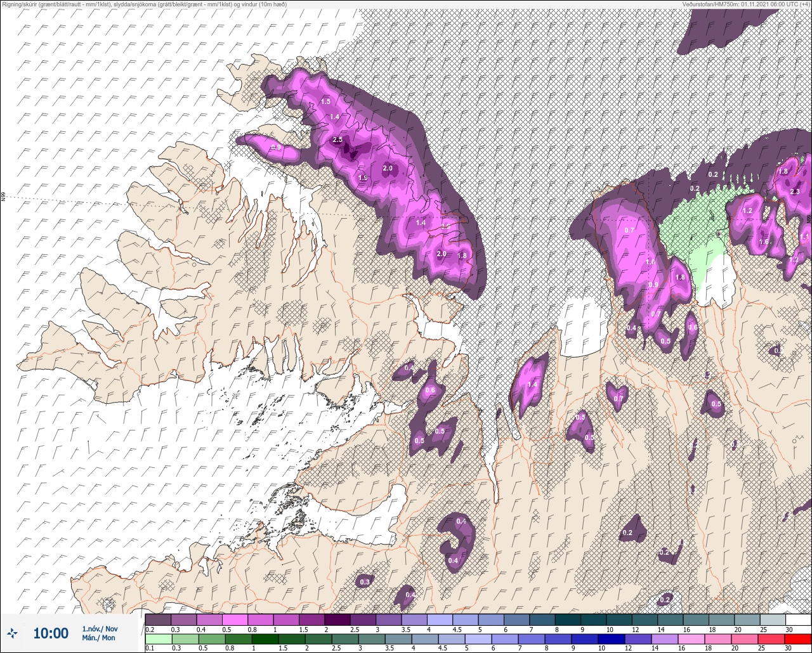
Task: Click the 10:00 forecast time label
Action: tap(51, 633)
